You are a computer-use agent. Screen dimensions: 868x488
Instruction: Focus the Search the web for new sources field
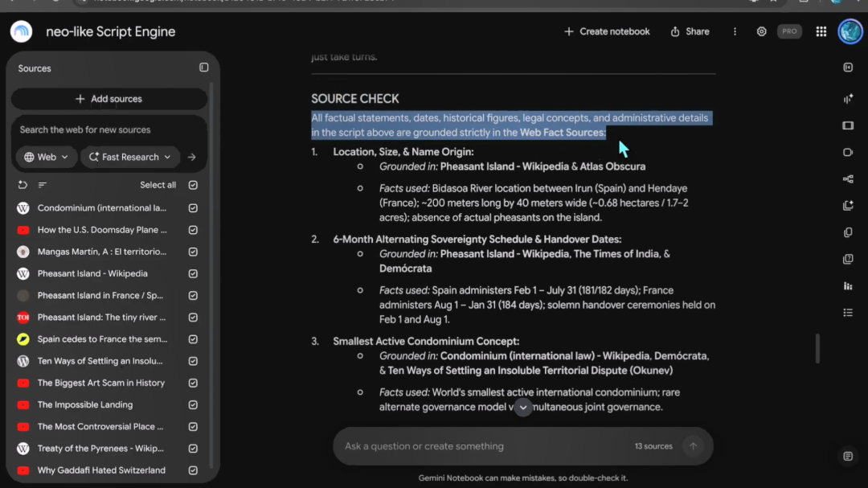[109, 129]
